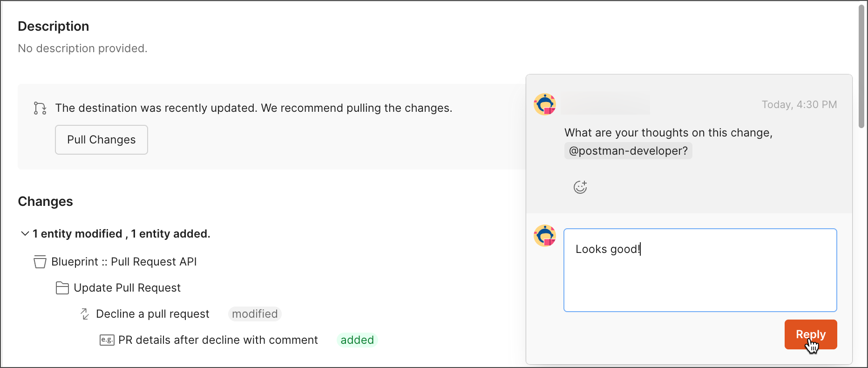Click the avatar next to reply box
This screenshot has height=368, width=868.
[x=545, y=236]
